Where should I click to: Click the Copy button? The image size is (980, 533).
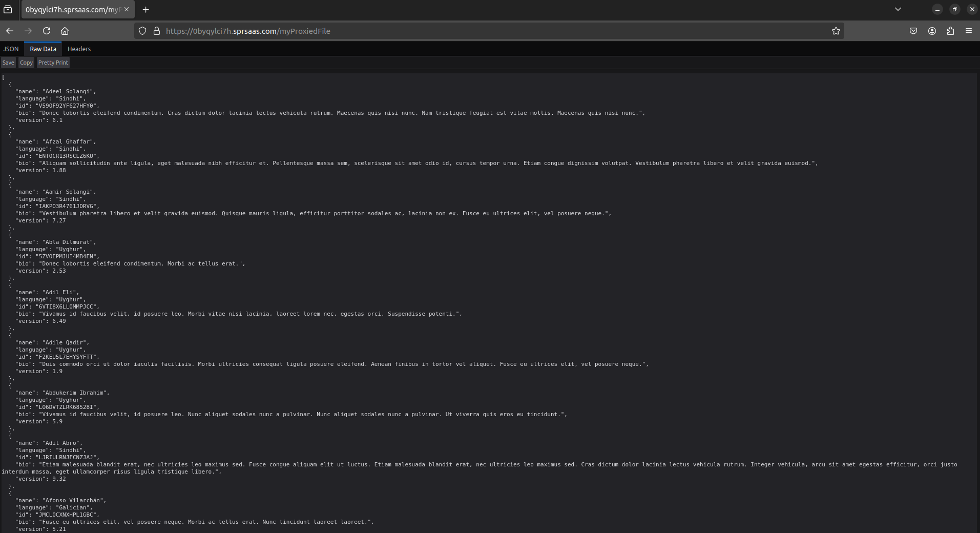pyautogui.click(x=26, y=63)
